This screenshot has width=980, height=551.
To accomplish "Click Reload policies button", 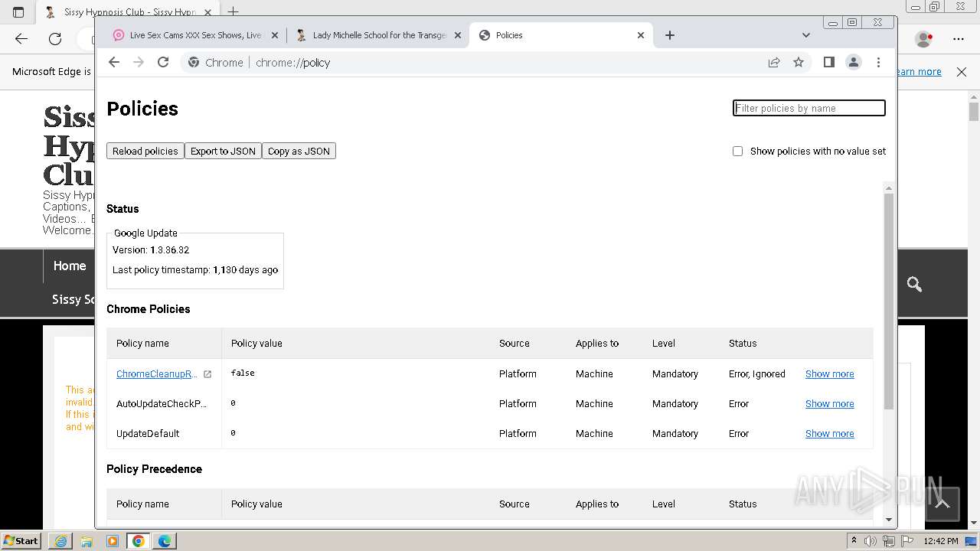I will coord(145,151).
